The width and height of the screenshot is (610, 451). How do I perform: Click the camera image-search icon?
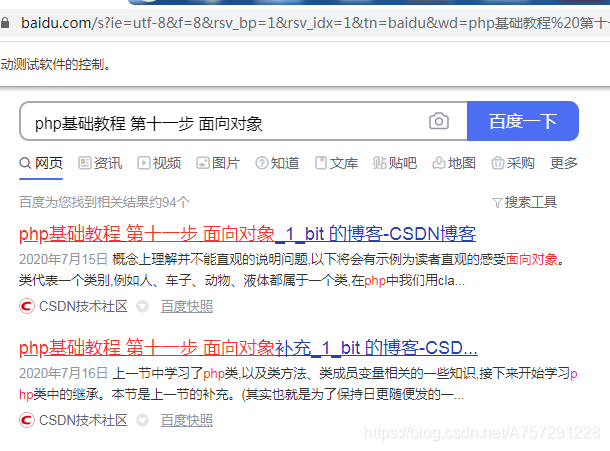439,122
